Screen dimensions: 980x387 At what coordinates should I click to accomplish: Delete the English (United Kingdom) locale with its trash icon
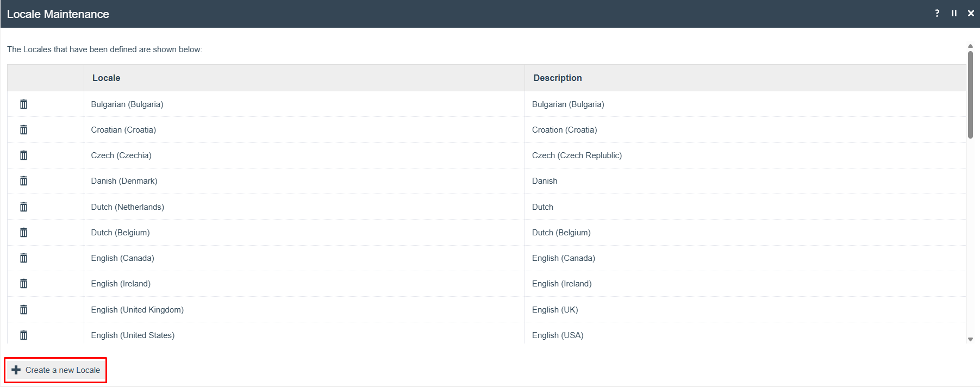click(23, 309)
